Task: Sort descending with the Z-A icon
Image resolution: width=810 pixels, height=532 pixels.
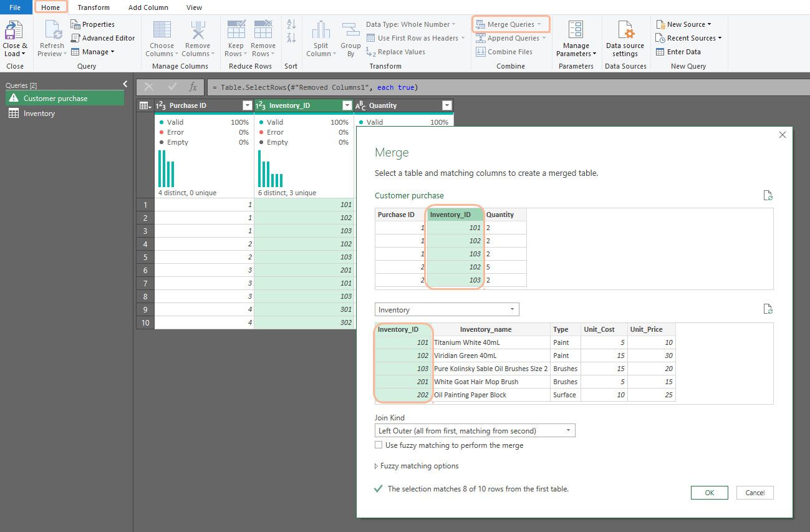Action: 291,38
